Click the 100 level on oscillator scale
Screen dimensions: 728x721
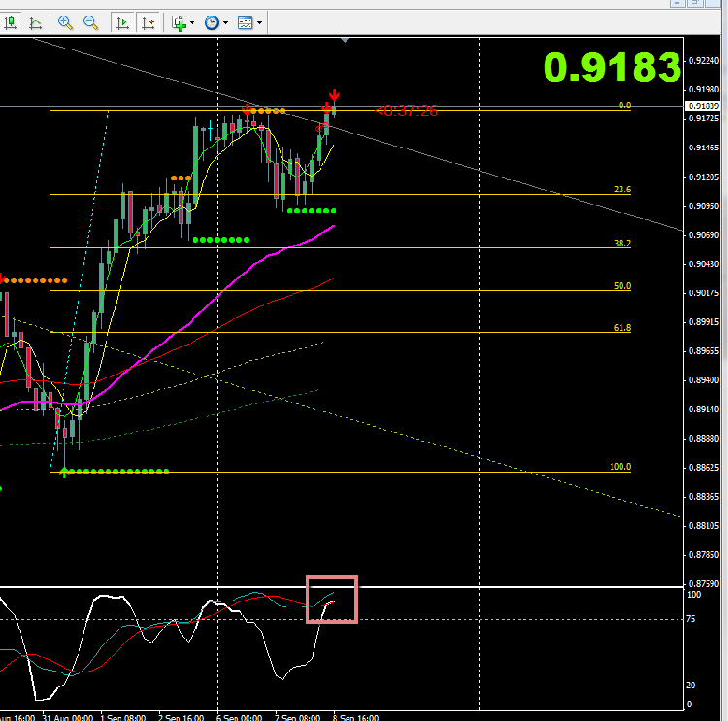[694, 595]
